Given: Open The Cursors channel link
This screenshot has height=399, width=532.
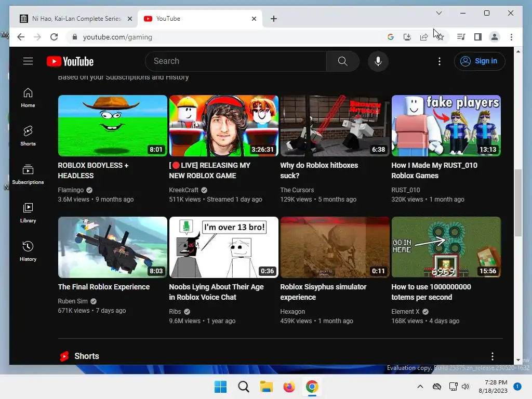Looking at the screenshot, I should pyautogui.click(x=297, y=190).
